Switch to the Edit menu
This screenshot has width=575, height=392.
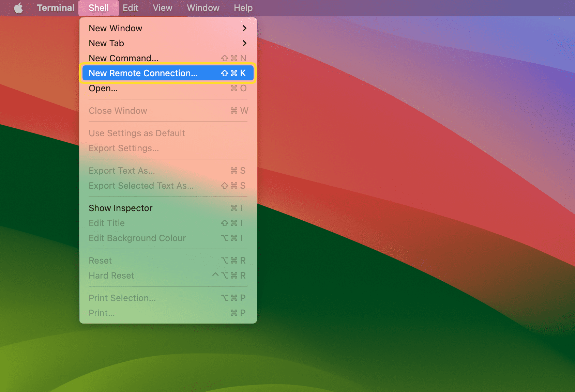(x=131, y=7)
